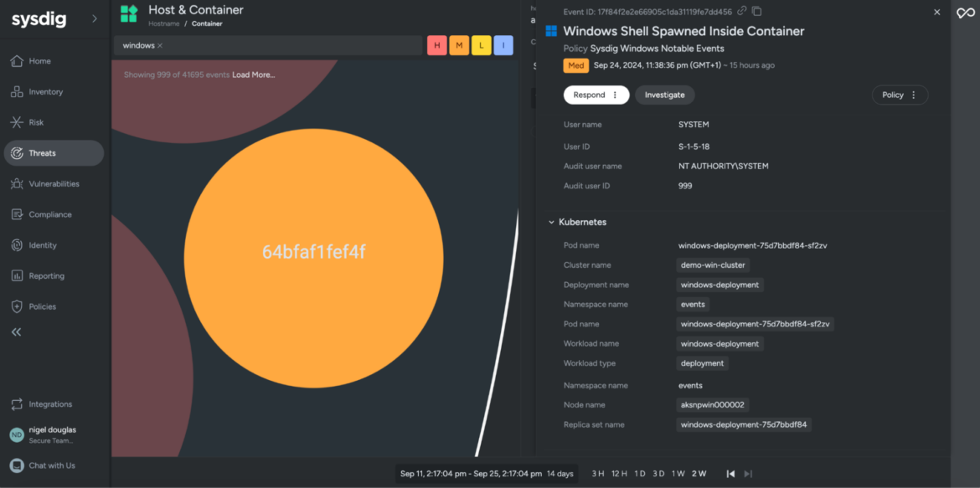Screen dimensions: 980x488
Task: Jump to the end of time range
Action: coord(748,474)
